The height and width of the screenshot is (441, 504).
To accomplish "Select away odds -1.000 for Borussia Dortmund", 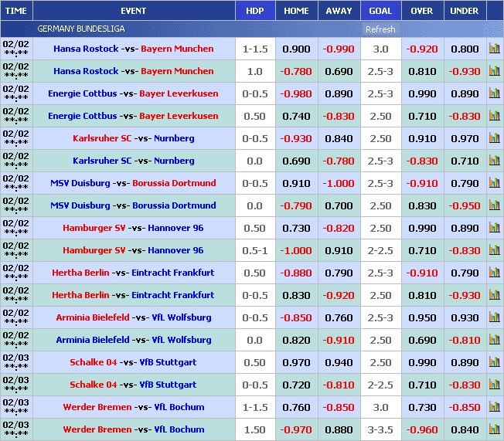I will pyautogui.click(x=339, y=183).
